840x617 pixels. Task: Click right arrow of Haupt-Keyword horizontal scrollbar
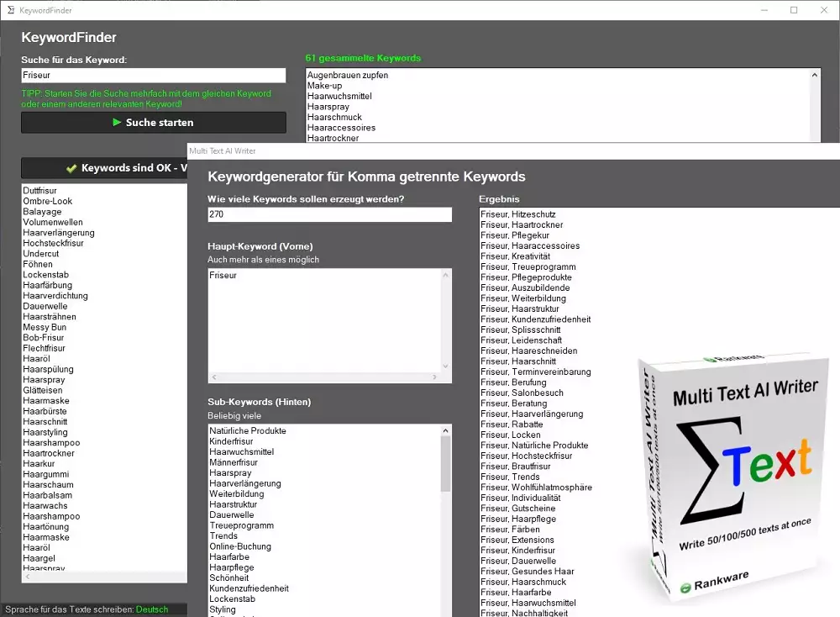[435, 377]
